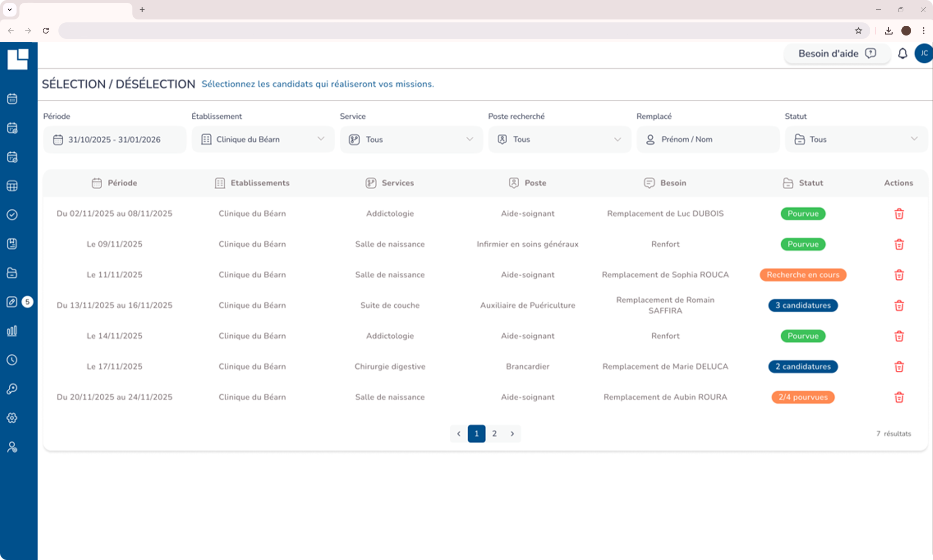Image resolution: width=933 pixels, height=560 pixels.
Task: Open the statistics bar chart sidebar icon
Action: pyautogui.click(x=12, y=331)
